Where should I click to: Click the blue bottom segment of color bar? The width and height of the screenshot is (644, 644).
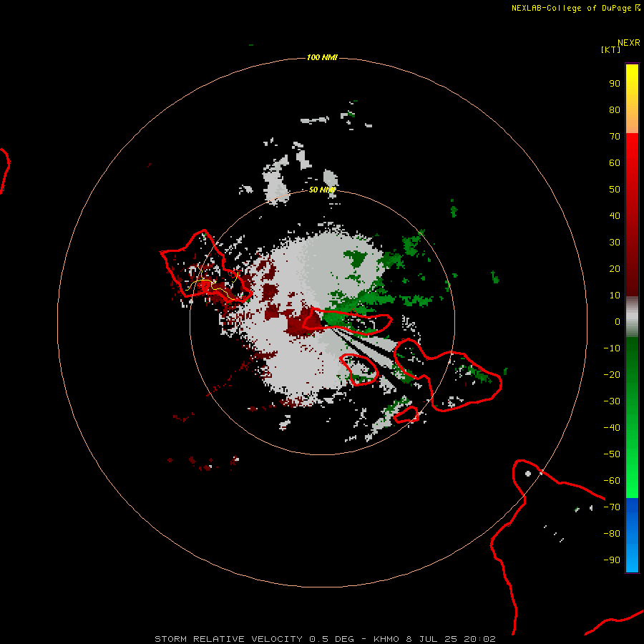632,535
